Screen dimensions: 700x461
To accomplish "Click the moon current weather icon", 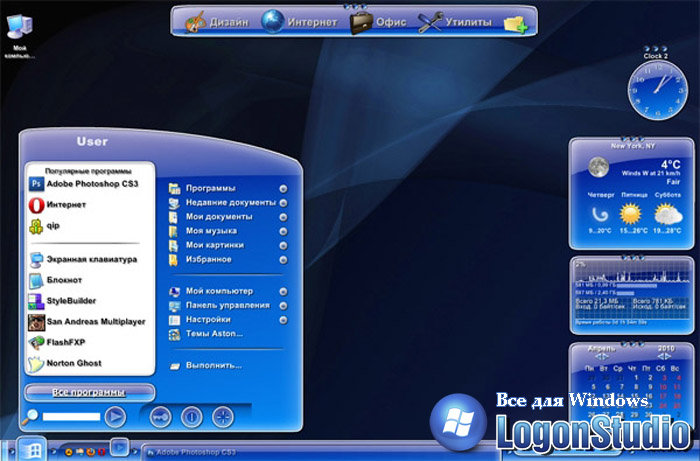I will [599, 167].
